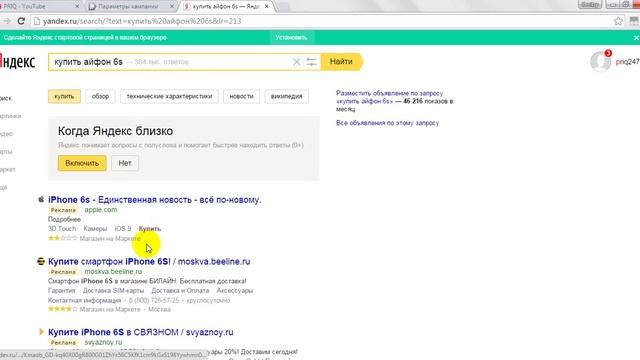Viewport: 640px width, 360px height.
Task: Click the phone number 8 (800) 725-57-25
Action: [x=154, y=300]
